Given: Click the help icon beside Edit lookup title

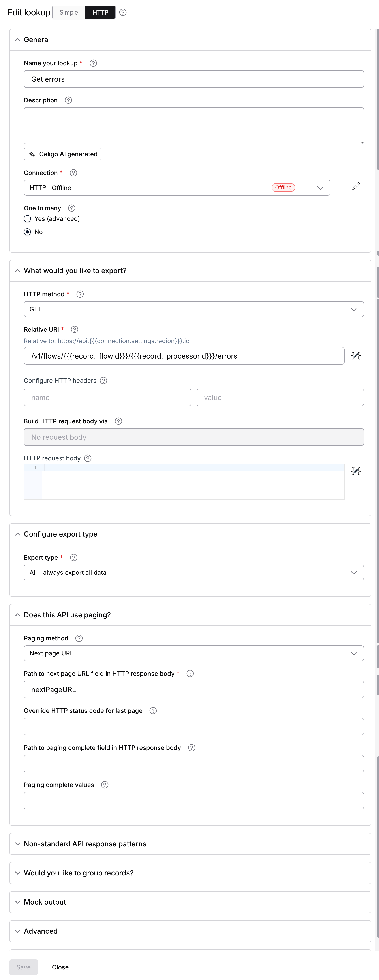Looking at the screenshot, I should click(123, 12).
